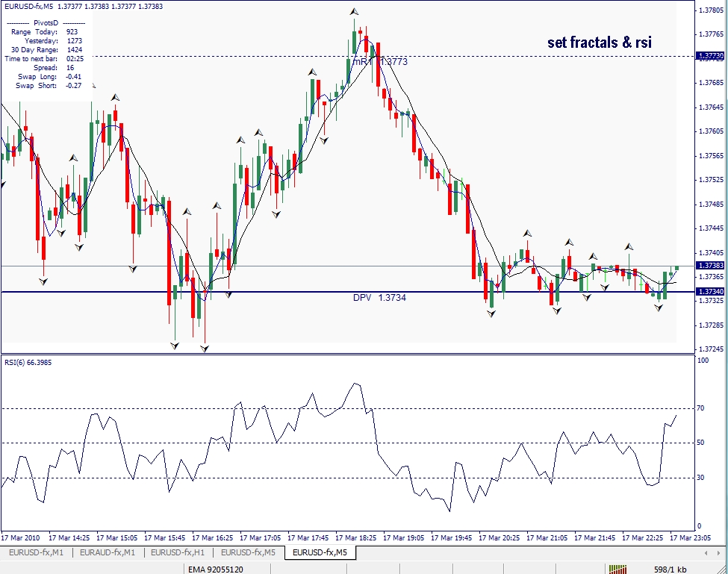
Task: Click the '17 Mar 18:25' time label
Action: point(356,538)
